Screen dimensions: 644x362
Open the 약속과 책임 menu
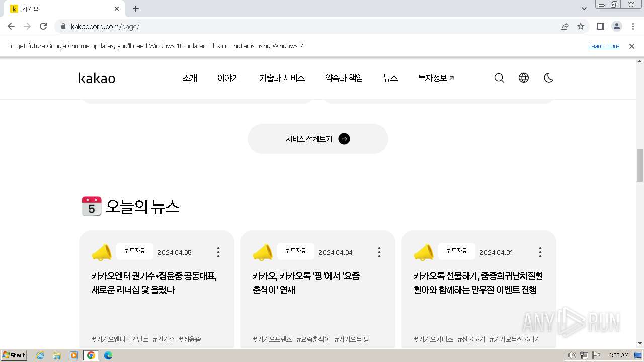click(344, 78)
